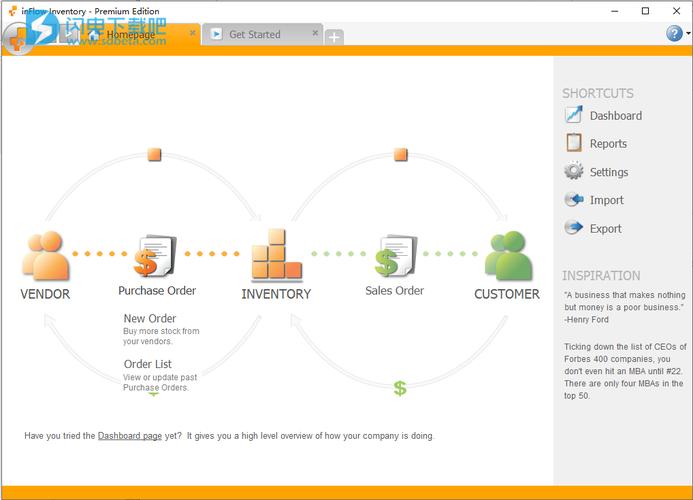The width and height of the screenshot is (693, 500).
Task: Click the Inventory boxes icon
Action: (275, 256)
